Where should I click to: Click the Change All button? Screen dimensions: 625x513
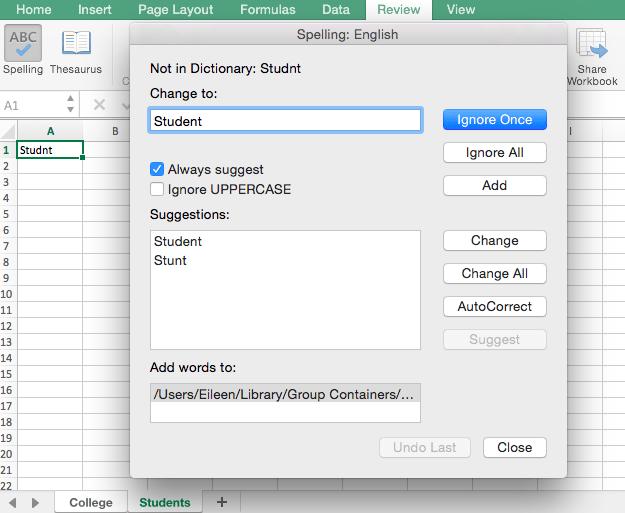point(494,274)
